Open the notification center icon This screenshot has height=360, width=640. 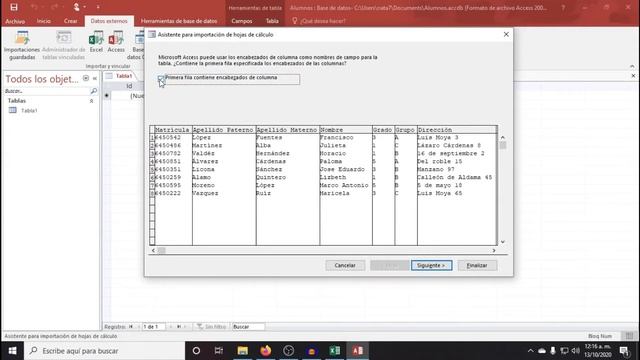624,351
